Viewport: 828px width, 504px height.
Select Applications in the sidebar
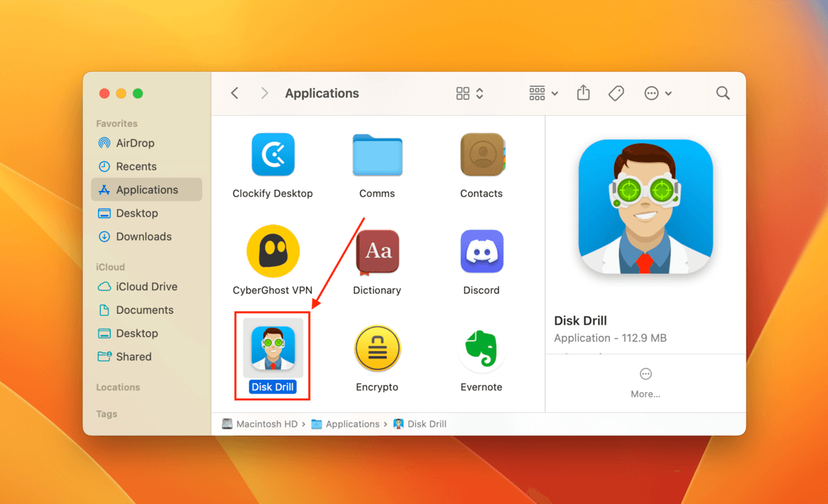pyautogui.click(x=146, y=190)
